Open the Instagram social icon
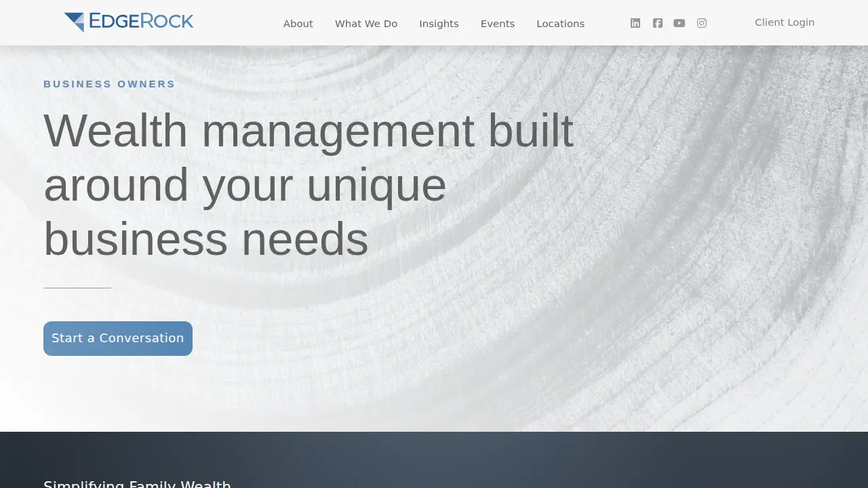868x488 pixels. (x=702, y=23)
